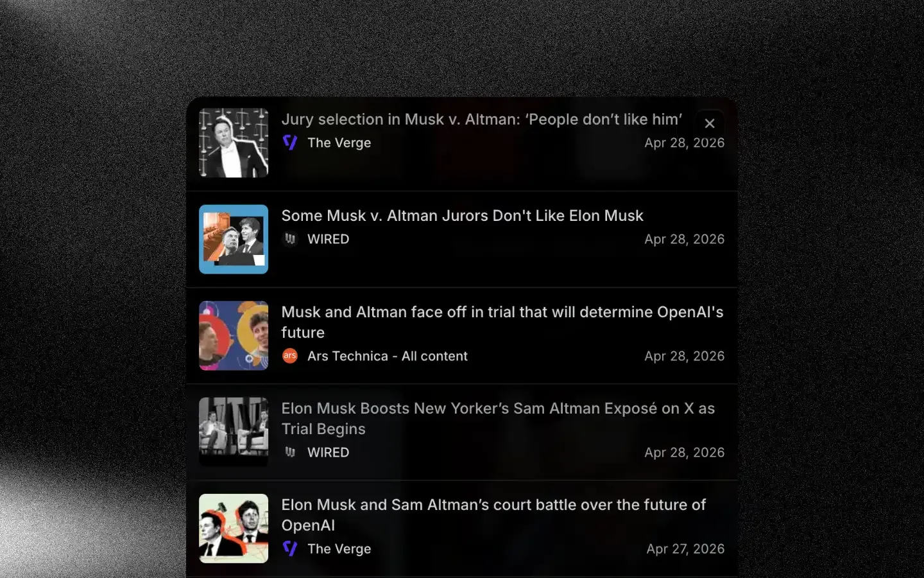The width and height of the screenshot is (924, 578).
Task: Open blue-framed Musk and Altman thumbnail
Action: (234, 239)
